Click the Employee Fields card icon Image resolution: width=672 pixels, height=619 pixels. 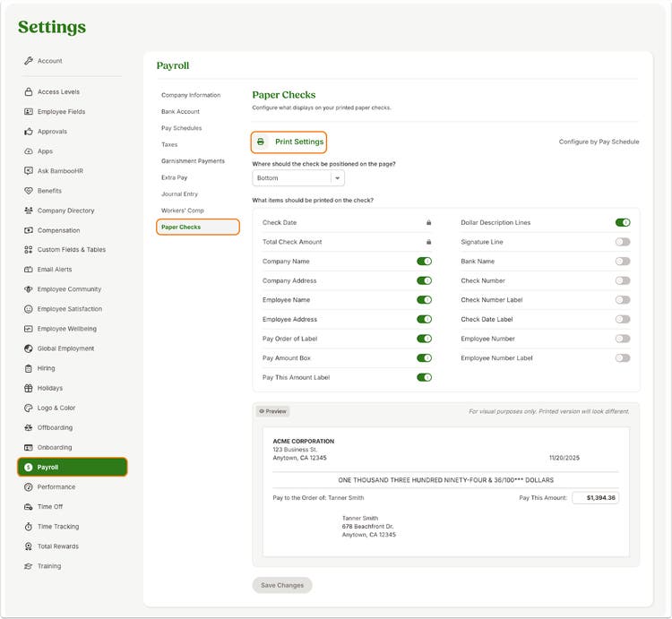29,111
